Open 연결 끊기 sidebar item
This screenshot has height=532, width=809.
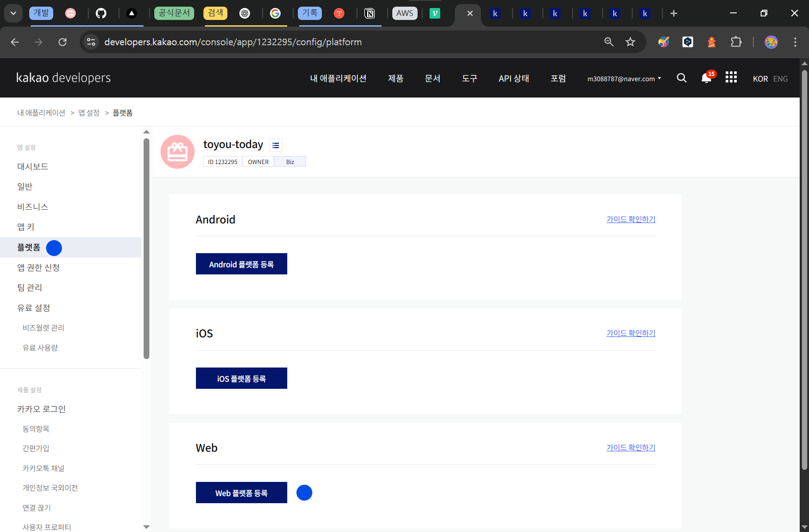click(37, 508)
